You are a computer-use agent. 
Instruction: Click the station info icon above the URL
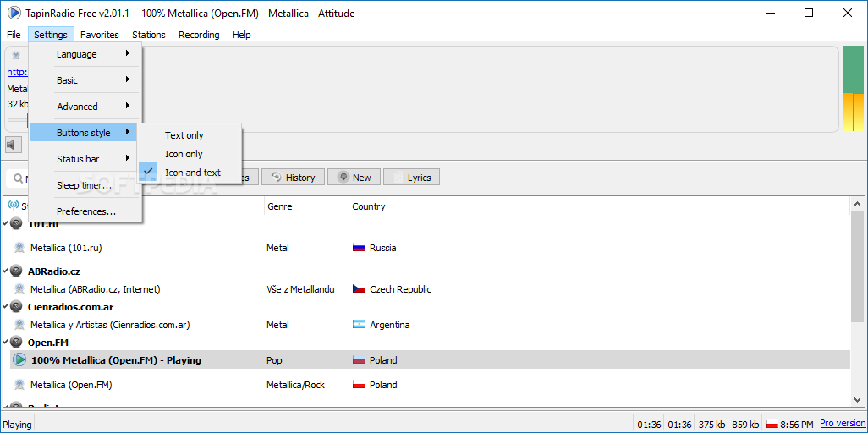tap(16, 55)
